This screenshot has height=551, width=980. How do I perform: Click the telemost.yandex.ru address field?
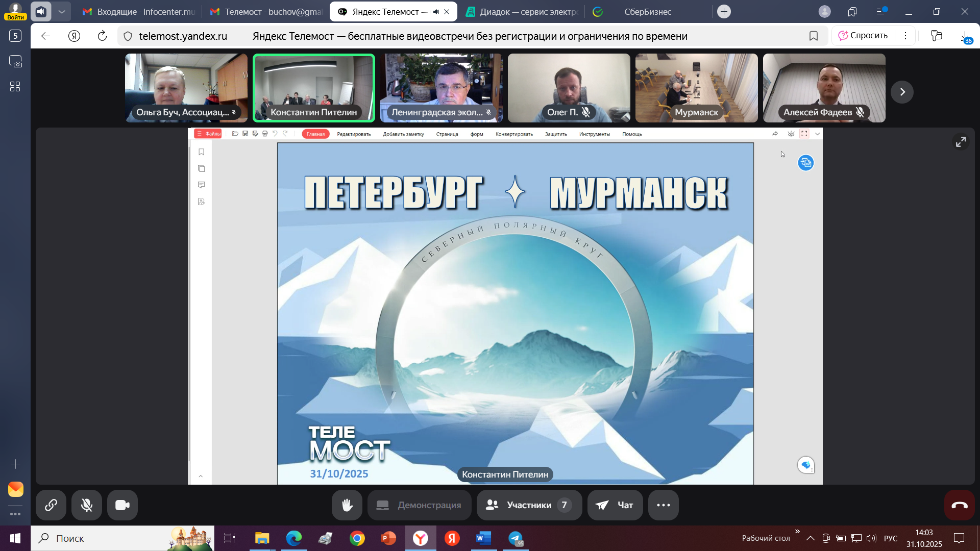point(183,36)
